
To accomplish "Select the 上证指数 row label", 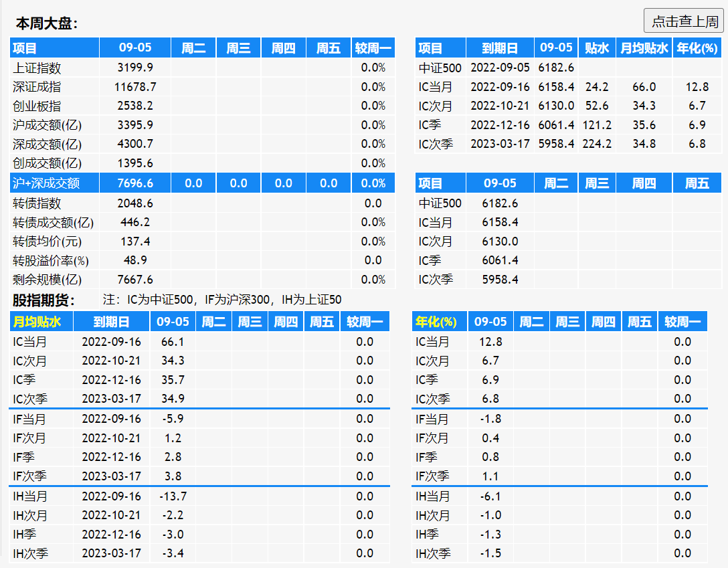I will pos(37,68).
